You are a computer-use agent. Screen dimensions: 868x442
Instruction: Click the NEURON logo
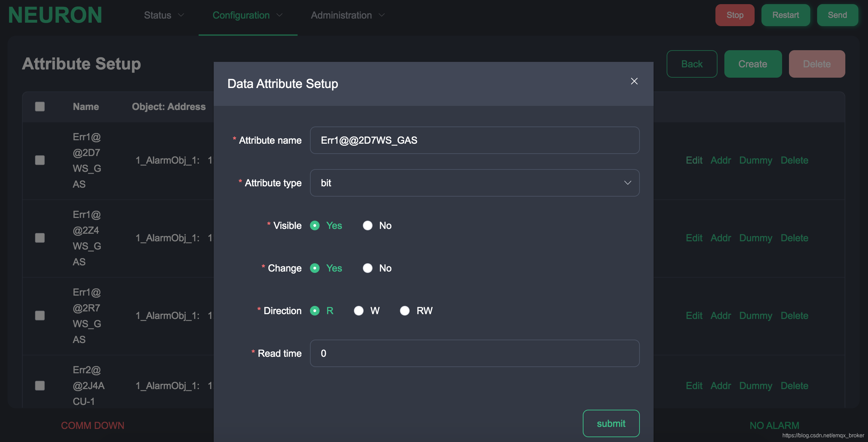pos(55,15)
